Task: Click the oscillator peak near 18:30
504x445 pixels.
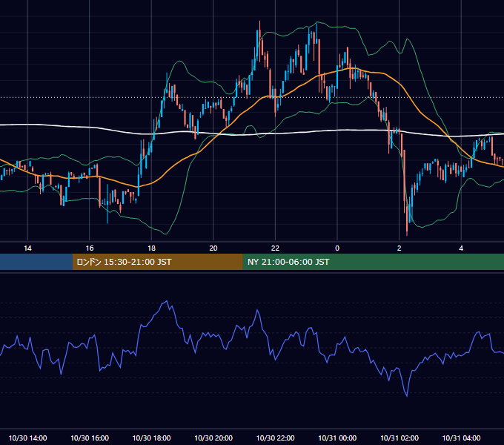Action: pyautogui.click(x=167, y=301)
